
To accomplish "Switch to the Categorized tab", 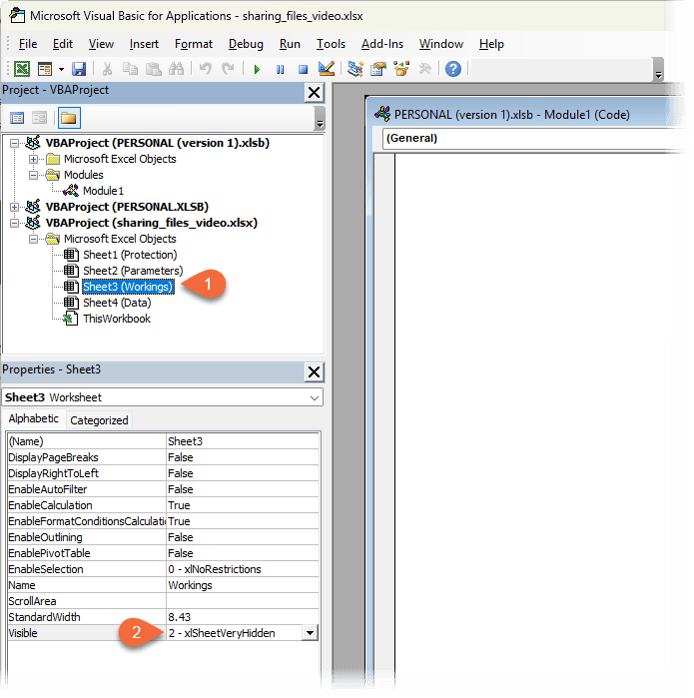I will click(x=99, y=421).
